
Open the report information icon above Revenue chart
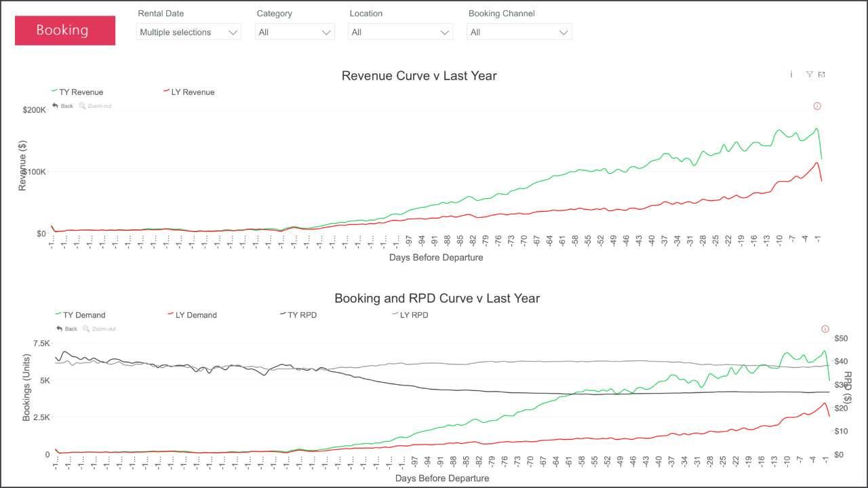[x=791, y=75]
